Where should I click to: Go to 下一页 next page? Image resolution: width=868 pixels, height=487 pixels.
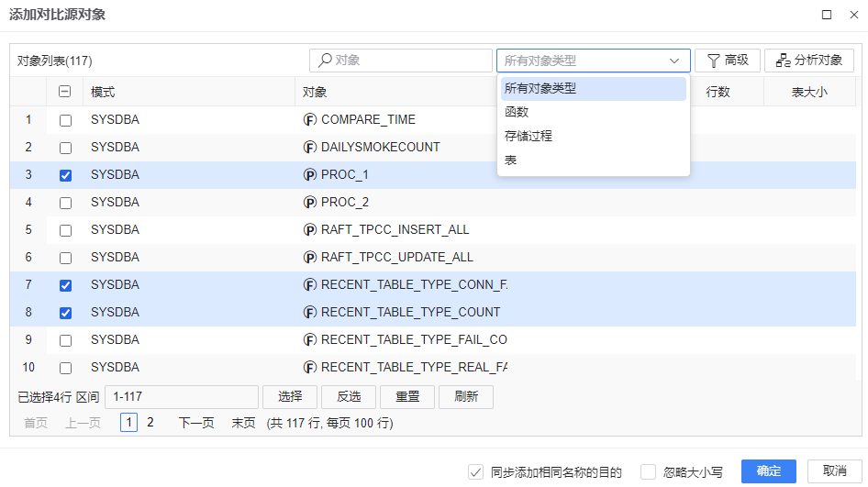(196, 424)
